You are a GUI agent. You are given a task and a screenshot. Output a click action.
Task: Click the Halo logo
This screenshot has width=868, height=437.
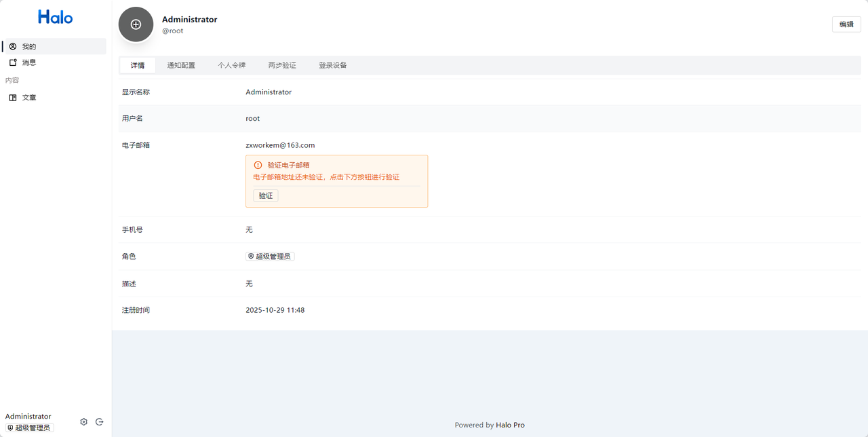(55, 18)
